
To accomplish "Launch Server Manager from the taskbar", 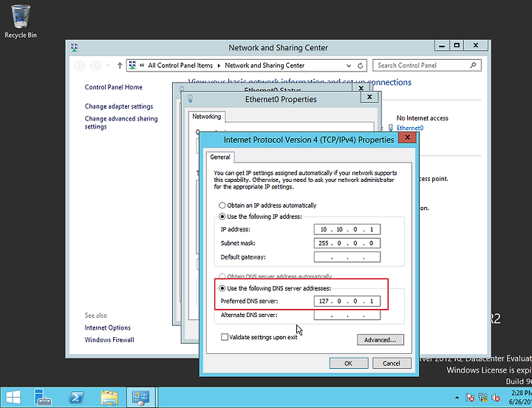I will (43, 397).
